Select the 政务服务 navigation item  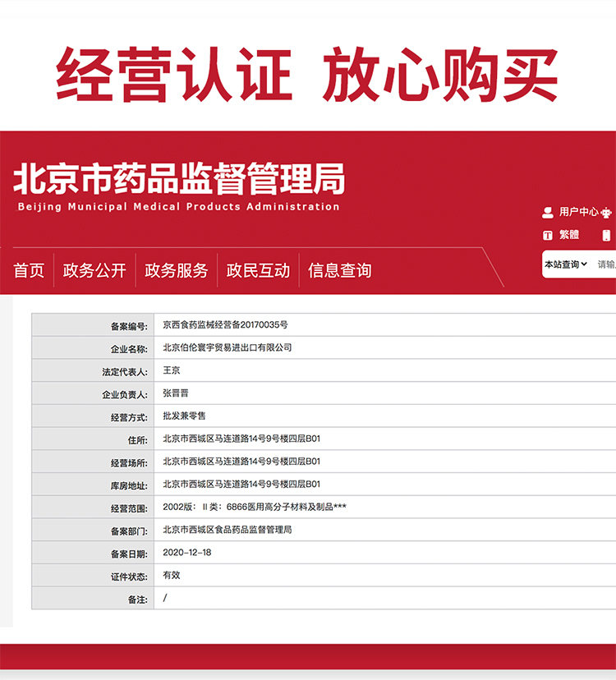pyautogui.click(x=177, y=270)
